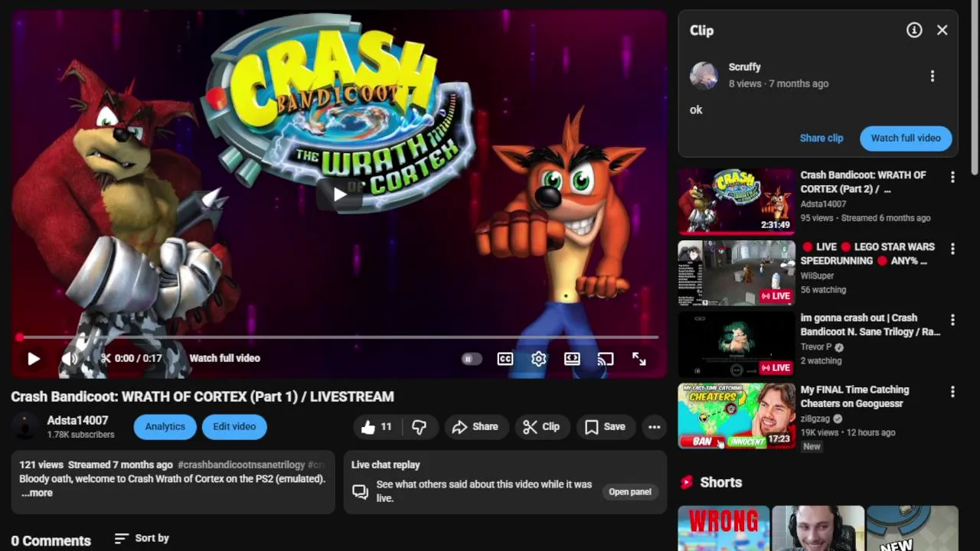Click Crash Bandicoot: WRATH OF CORTEX (Part 2) title

(x=864, y=182)
